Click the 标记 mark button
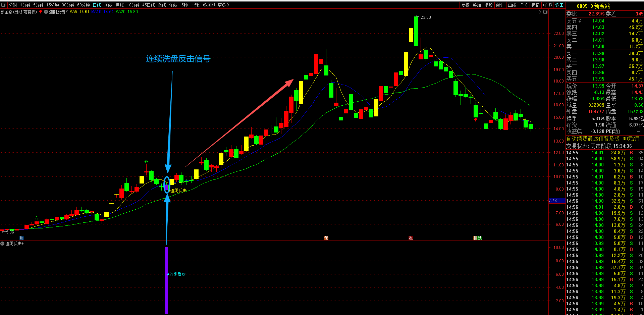The image size is (644, 315). (536, 5)
